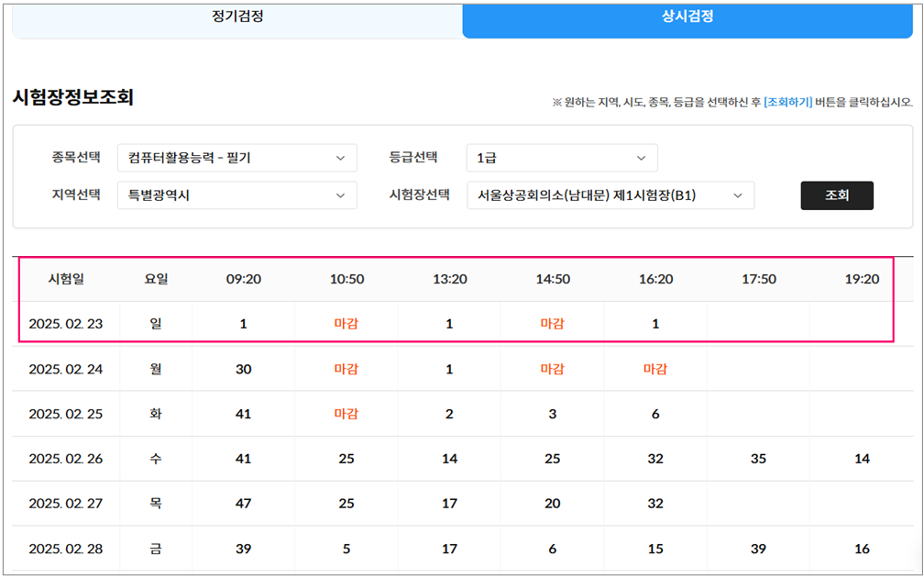
Task: Click the 14:50 time column header
Action: click(x=553, y=279)
